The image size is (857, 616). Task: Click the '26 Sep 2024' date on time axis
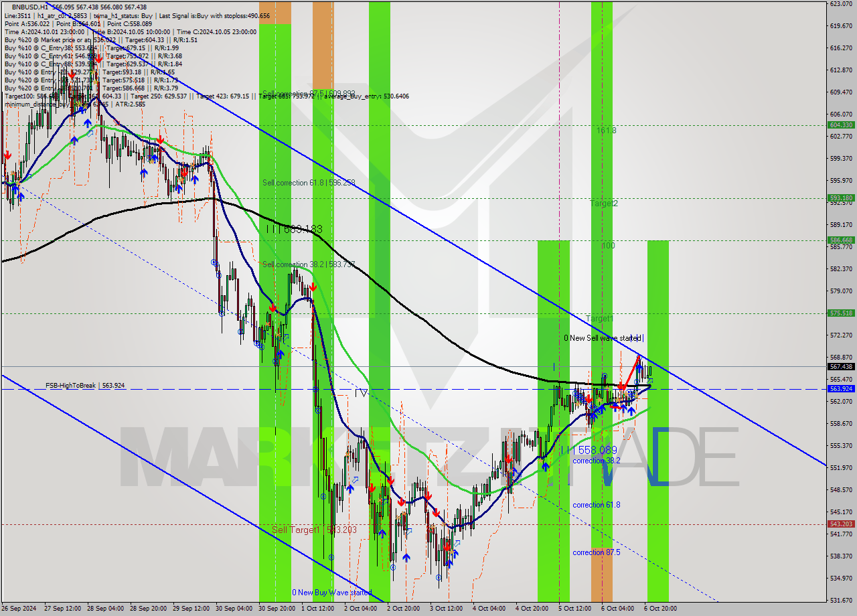pyautogui.click(x=19, y=609)
